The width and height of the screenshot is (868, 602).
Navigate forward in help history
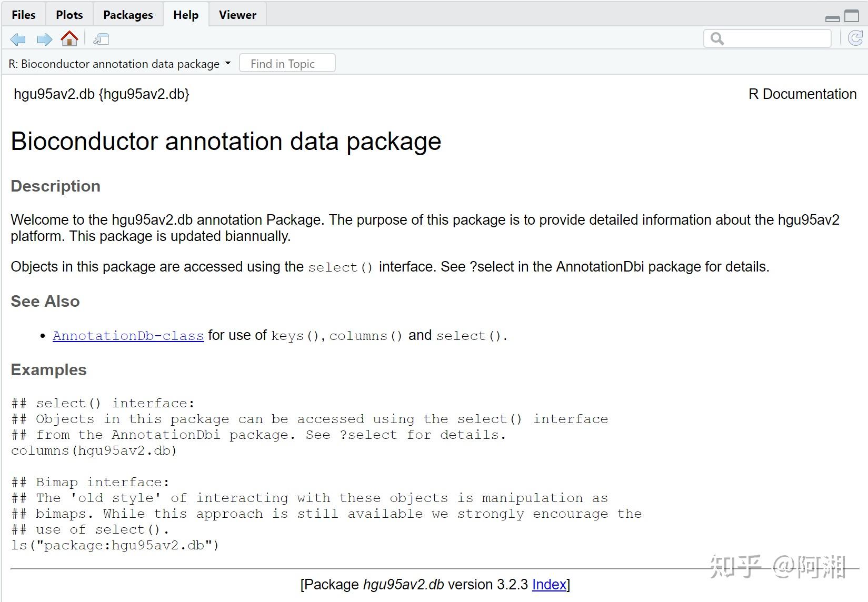tap(45, 39)
